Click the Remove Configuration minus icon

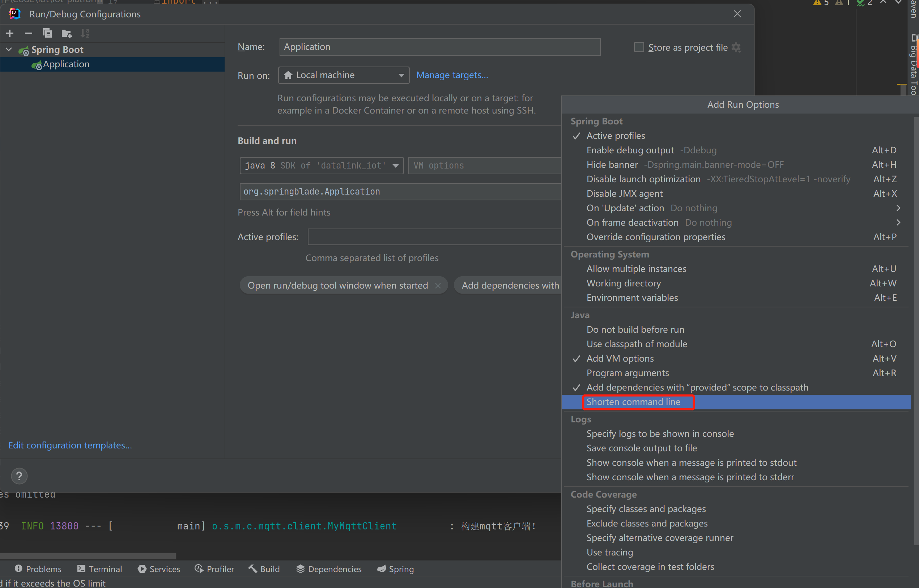[28, 34]
